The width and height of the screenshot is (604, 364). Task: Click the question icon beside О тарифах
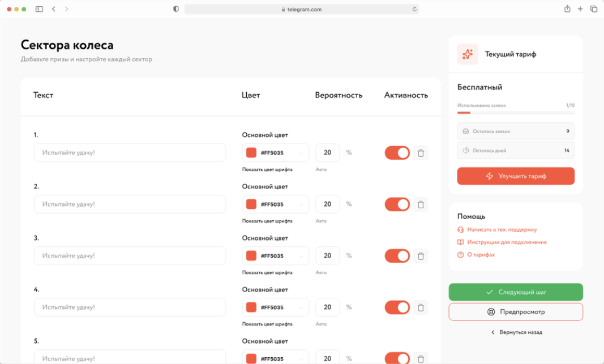[460, 255]
